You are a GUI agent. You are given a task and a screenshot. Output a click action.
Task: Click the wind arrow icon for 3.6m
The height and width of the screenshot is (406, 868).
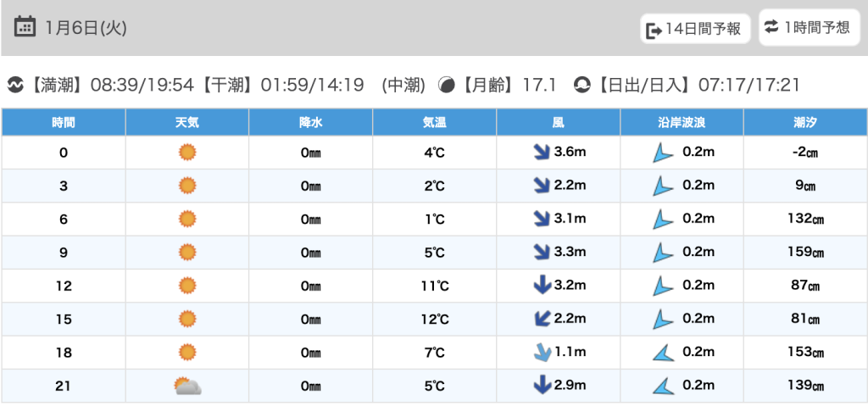[x=541, y=153]
